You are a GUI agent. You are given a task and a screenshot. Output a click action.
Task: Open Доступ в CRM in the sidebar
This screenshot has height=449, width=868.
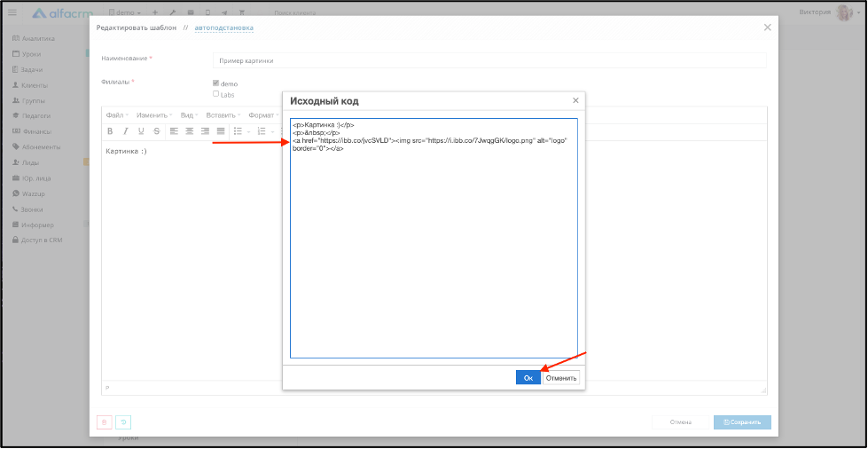38,240
